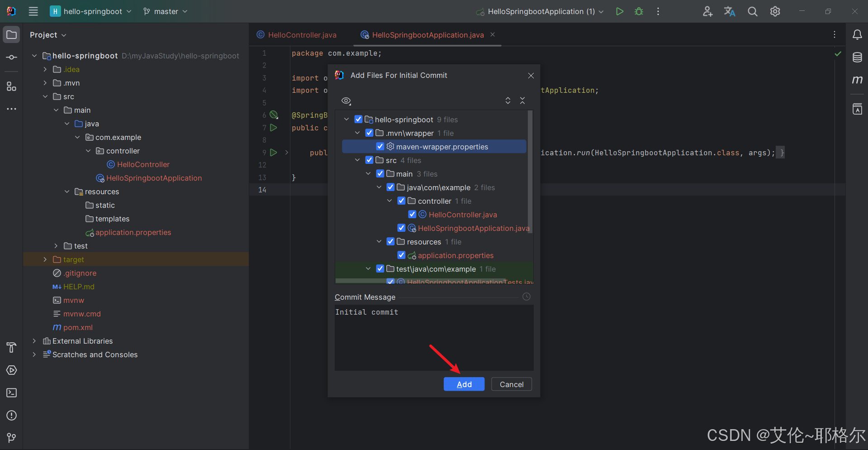Open the Terminal tool window
This screenshot has width=868, height=450.
(12, 393)
